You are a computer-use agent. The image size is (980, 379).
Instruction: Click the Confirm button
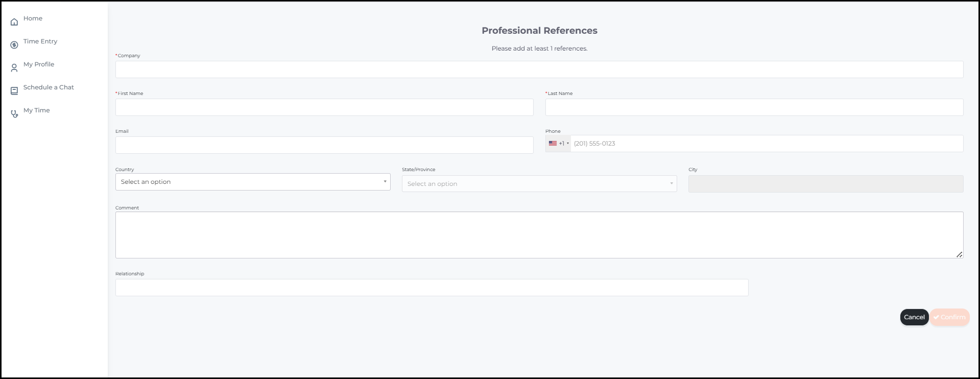tap(949, 317)
